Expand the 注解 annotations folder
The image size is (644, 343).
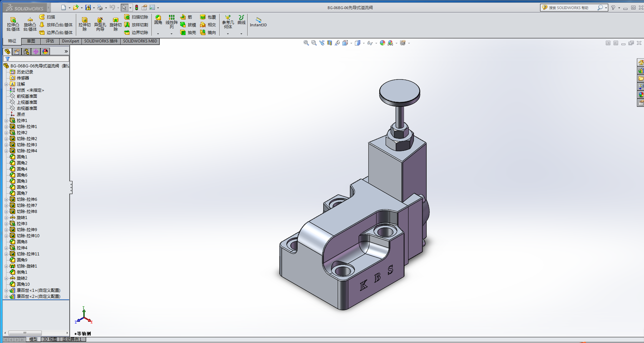tap(6, 84)
